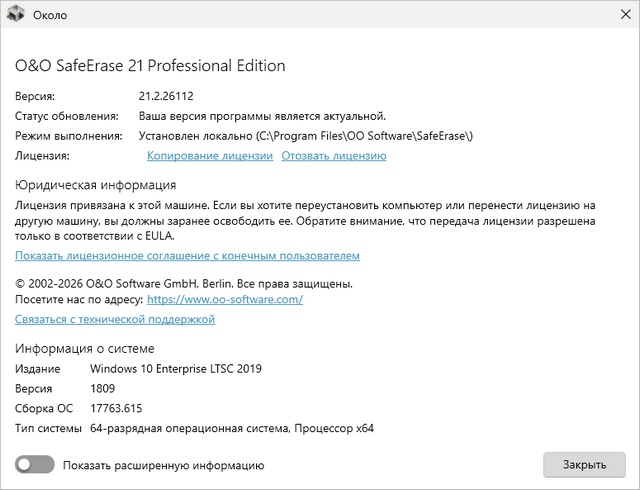
Task: Click the Около title bar text
Action: (x=51, y=16)
